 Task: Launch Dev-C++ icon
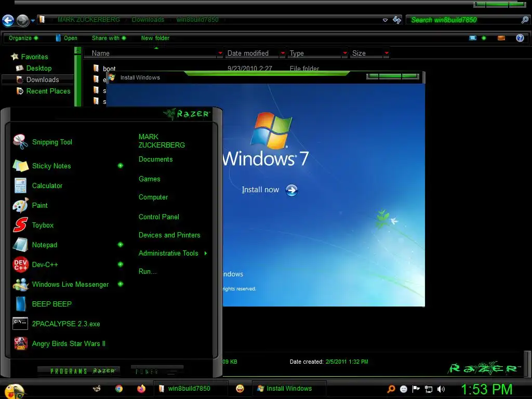pos(20,264)
